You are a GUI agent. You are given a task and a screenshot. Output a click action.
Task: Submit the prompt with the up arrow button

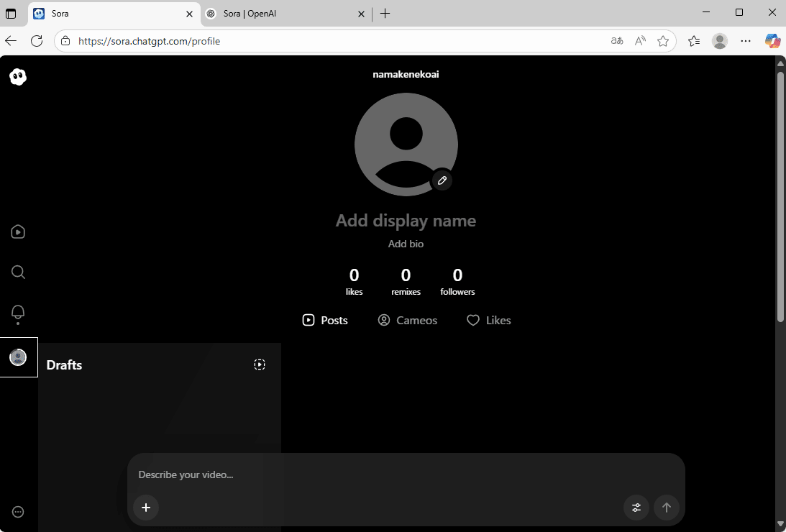coord(667,508)
